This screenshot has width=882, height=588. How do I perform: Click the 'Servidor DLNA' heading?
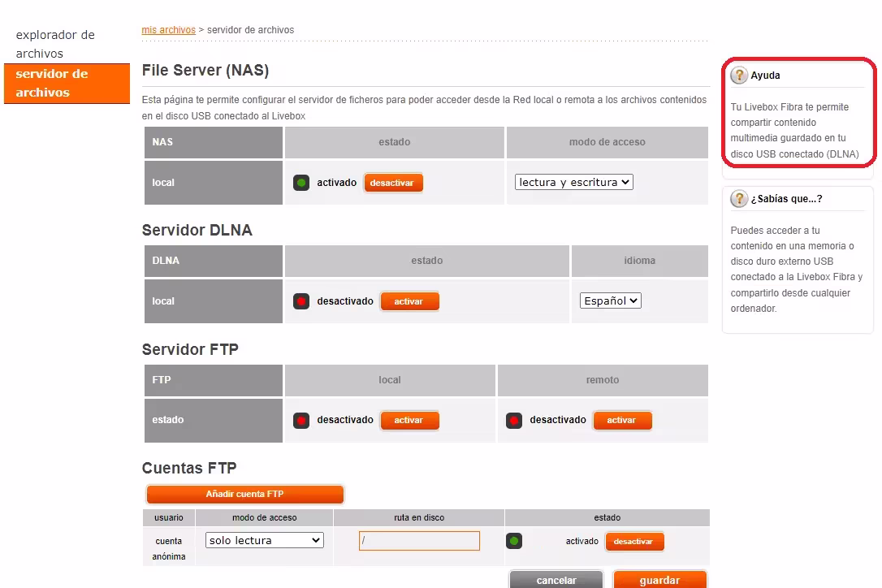197,230
